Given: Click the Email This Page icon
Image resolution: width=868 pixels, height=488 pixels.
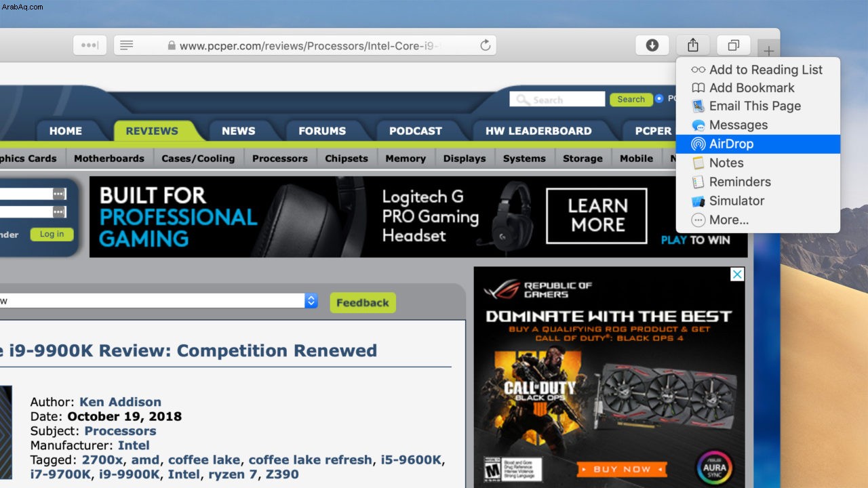Looking at the screenshot, I should pyautogui.click(x=698, y=106).
